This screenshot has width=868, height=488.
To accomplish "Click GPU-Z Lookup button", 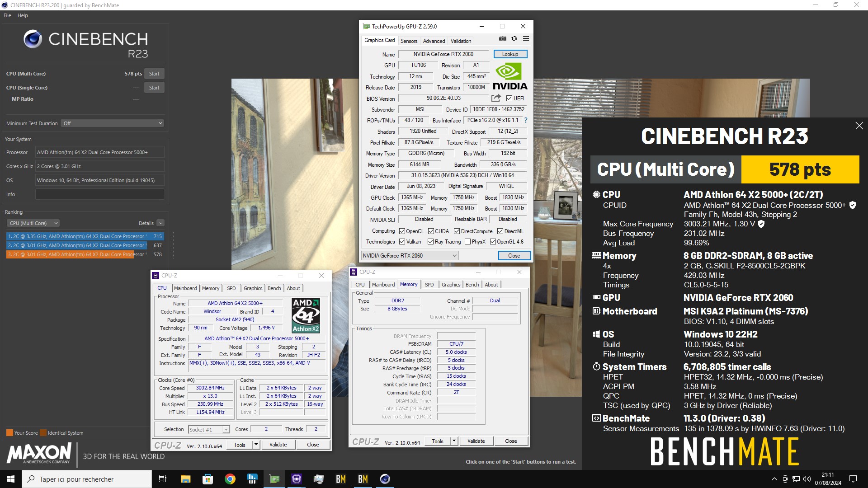I will [510, 54].
